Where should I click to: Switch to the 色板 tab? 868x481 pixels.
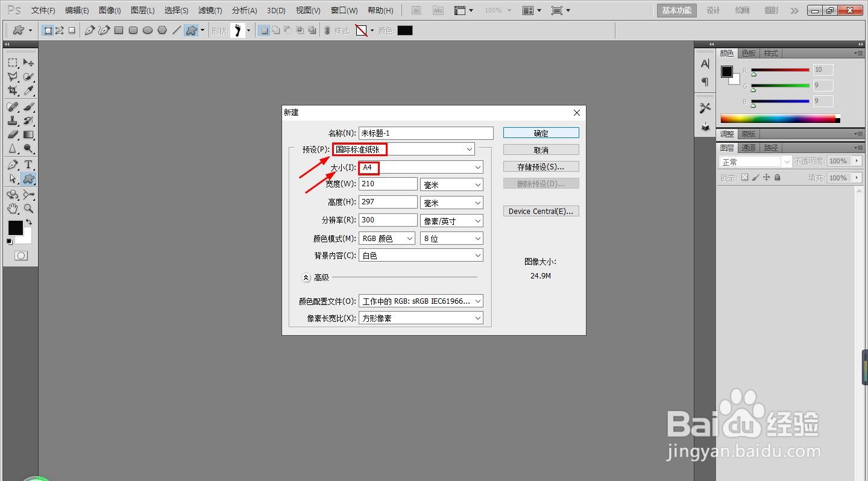[749, 53]
